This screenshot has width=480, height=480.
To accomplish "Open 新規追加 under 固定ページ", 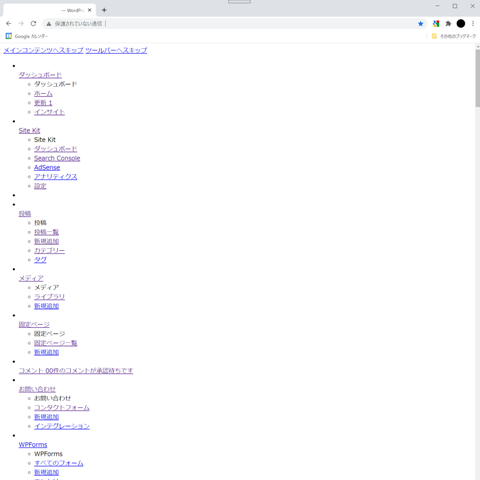I will click(x=46, y=352).
